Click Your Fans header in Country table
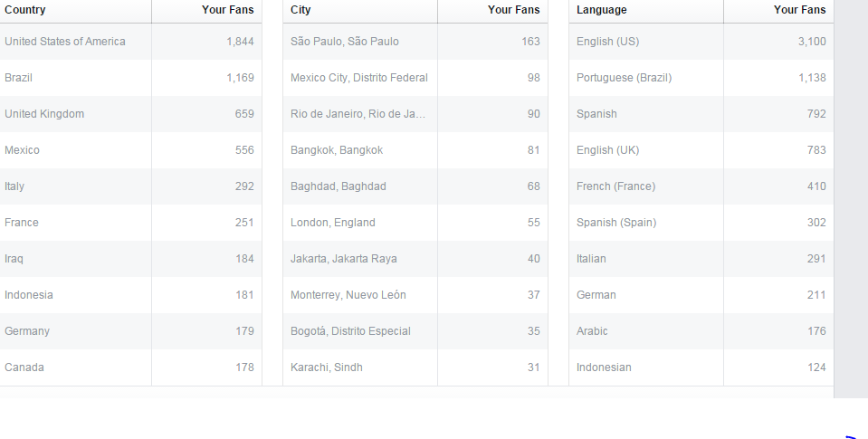Screen dimensions: 868x439 [227, 10]
